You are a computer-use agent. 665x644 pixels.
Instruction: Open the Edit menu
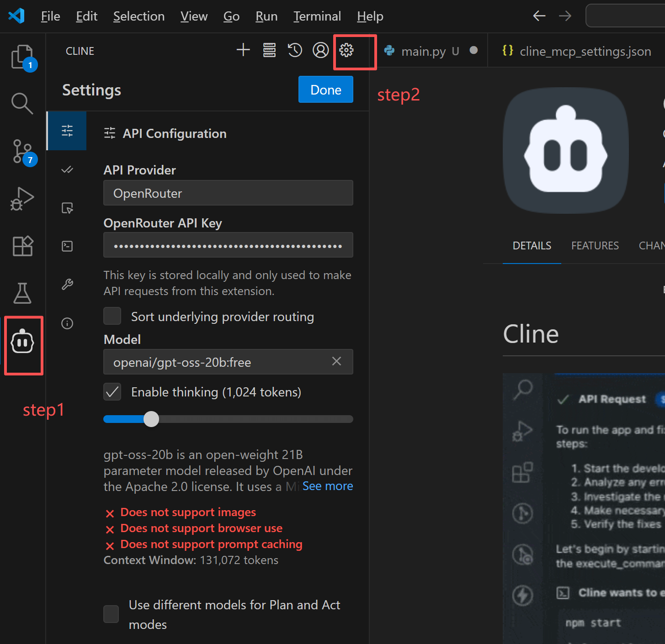pos(86,16)
